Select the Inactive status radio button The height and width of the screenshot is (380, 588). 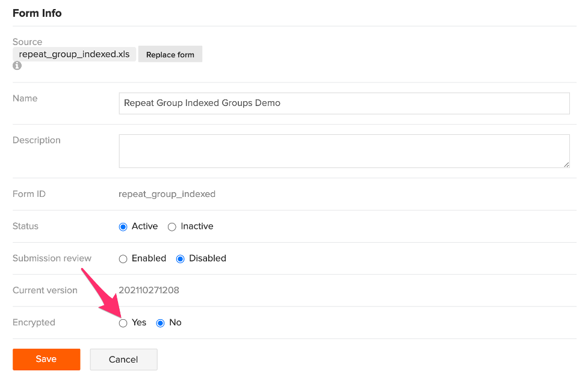[x=172, y=226]
